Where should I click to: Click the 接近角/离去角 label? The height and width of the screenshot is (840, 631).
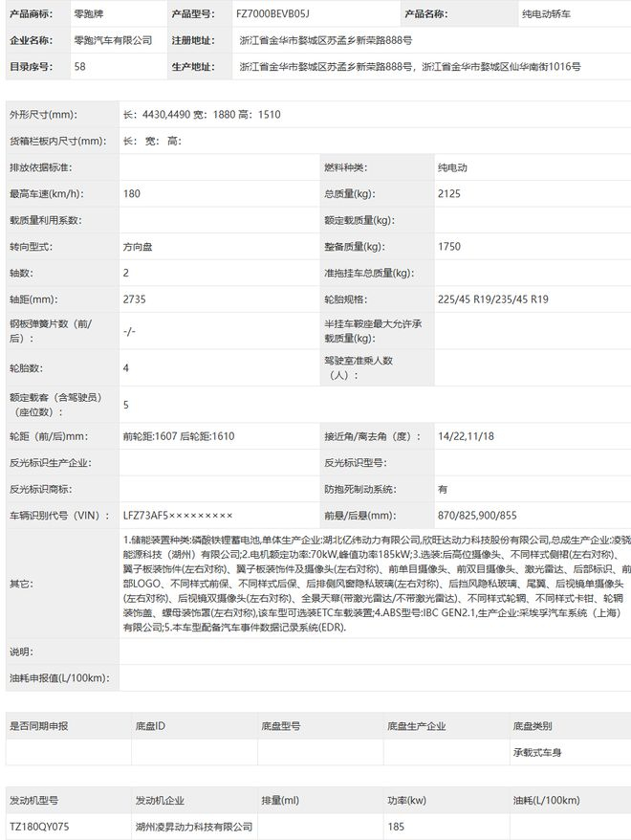coord(373,436)
